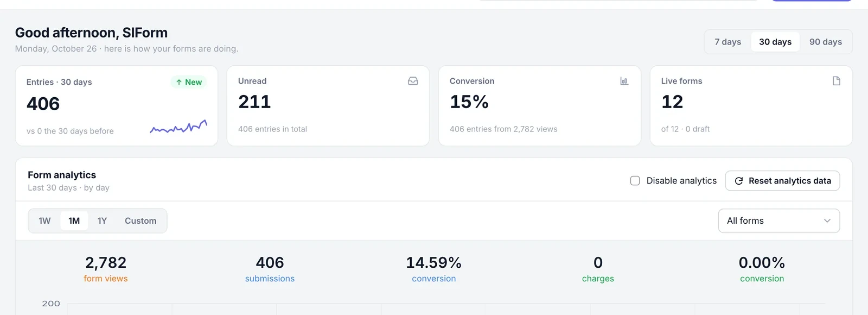The height and width of the screenshot is (315, 868).
Task: Open the Entries 30 days card
Action: 117,106
